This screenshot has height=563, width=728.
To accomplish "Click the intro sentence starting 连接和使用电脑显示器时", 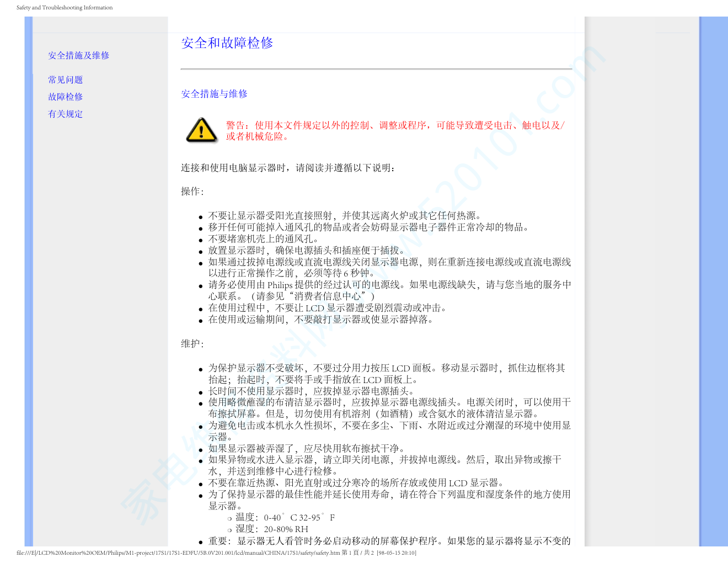I will click(288, 168).
